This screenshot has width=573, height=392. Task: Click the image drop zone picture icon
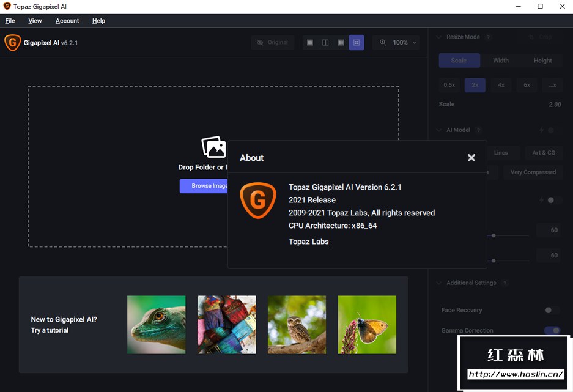point(214,147)
